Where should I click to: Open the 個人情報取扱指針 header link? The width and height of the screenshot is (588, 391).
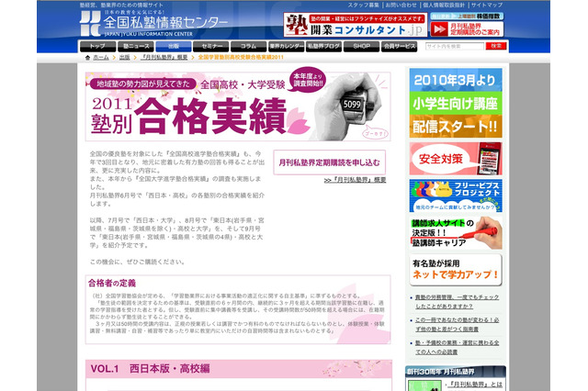point(444,6)
